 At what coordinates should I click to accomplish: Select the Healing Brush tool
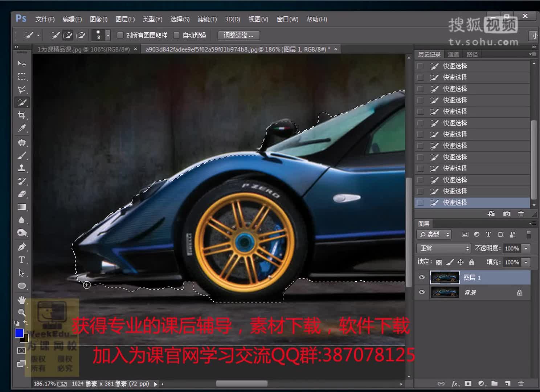22,143
